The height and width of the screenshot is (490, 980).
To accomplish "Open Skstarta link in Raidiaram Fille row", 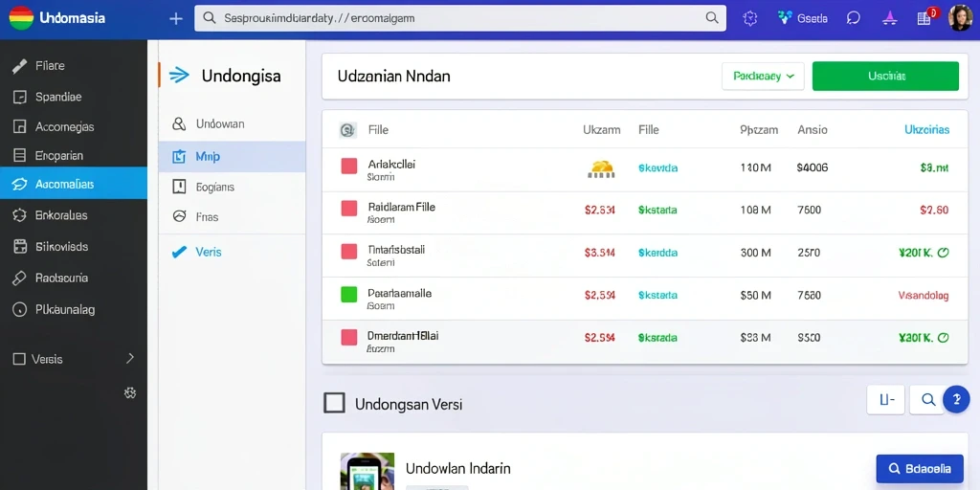I will 657,211.
